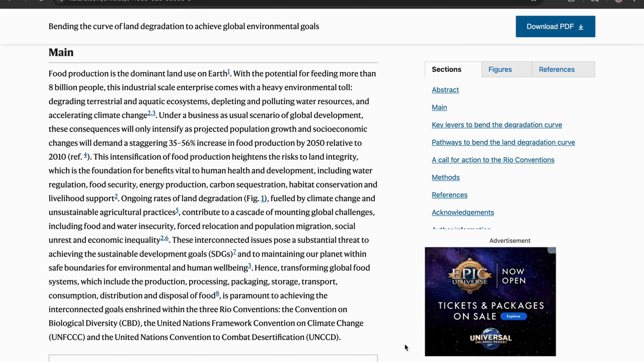Open 'Key levers to bend the degradation curve'
The height and width of the screenshot is (362, 644).
497,125
